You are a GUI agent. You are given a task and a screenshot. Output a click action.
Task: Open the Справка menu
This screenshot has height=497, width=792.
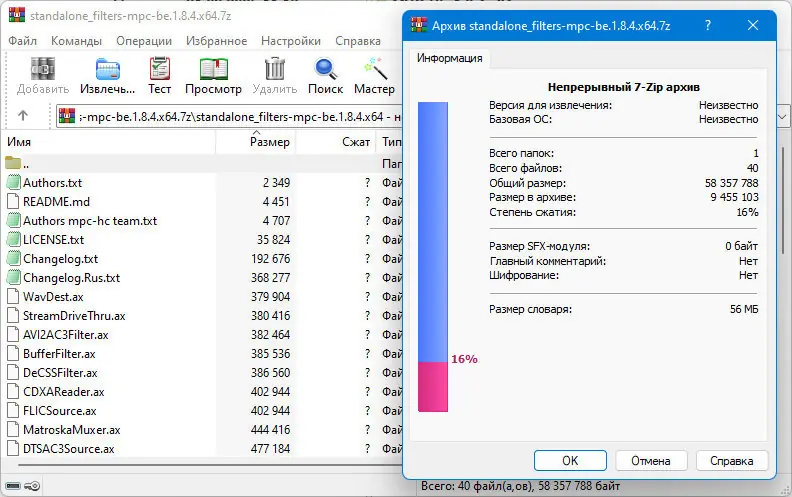click(x=358, y=41)
